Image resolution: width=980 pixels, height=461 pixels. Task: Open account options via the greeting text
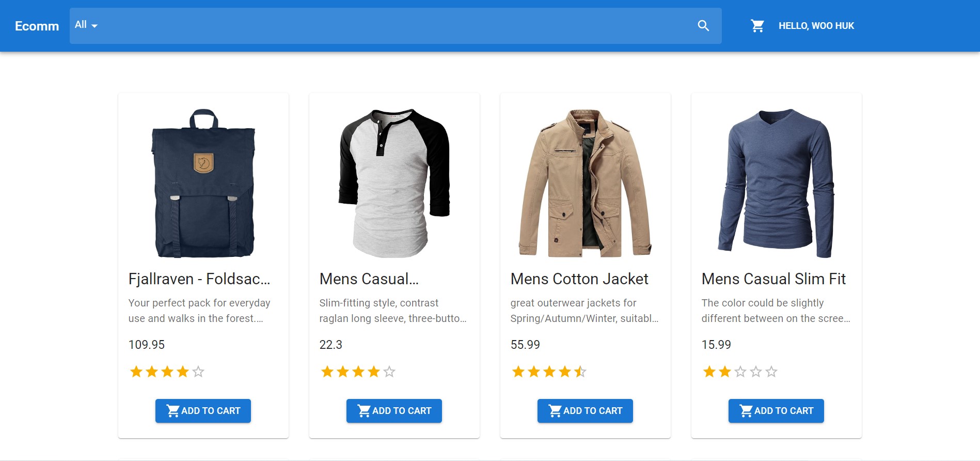pyautogui.click(x=816, y=25)
